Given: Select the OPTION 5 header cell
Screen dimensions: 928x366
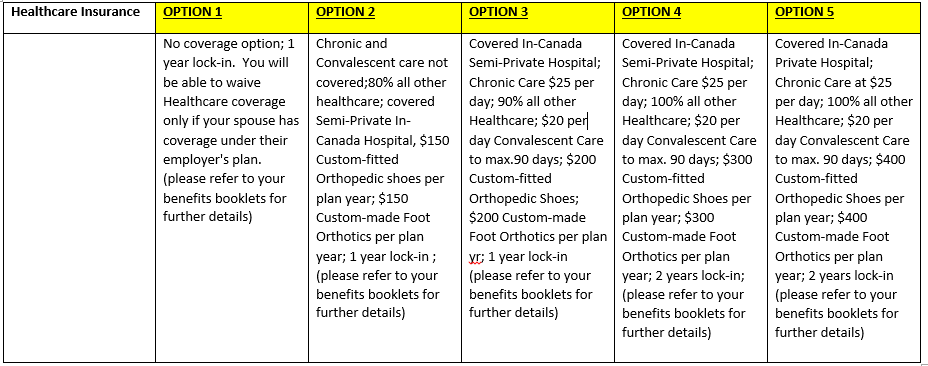Looking at the screenshot, I should click(x=844, y=18).
